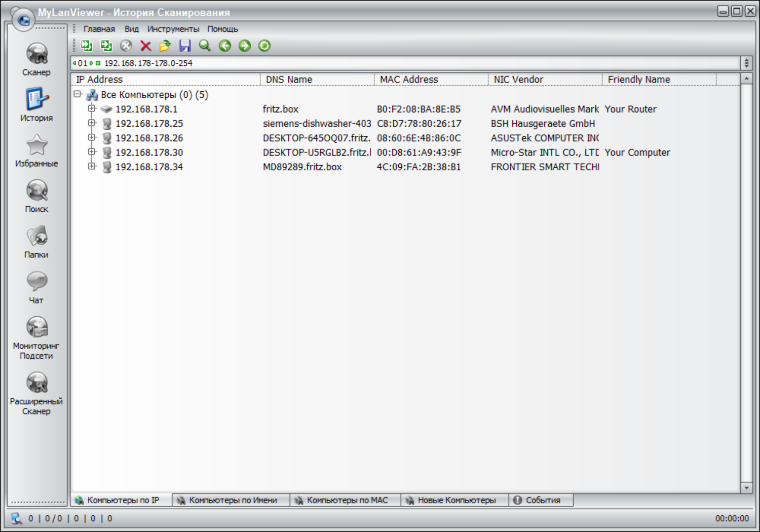Click the 192.168.178-178.0-254 range entry
This screenshot has height=532, width=760.
148,63
